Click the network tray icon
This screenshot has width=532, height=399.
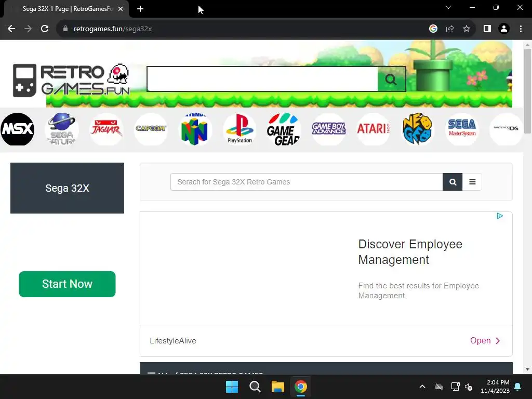click(455, 387)
